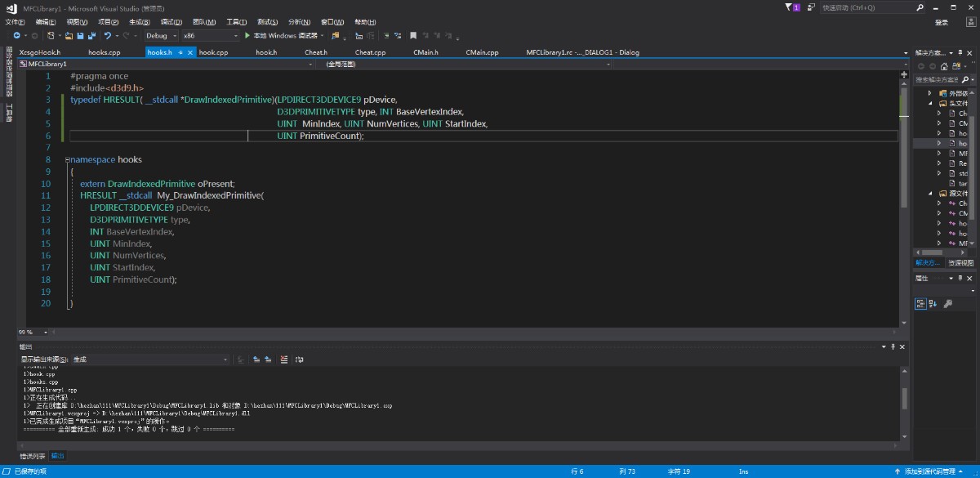Start the local Windows debugger
The image size is (980, 478).
click(247, 36)
